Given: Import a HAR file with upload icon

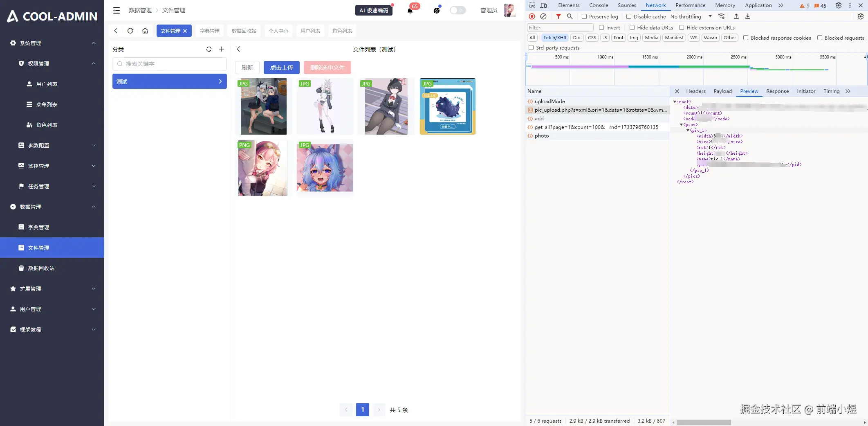Looking at the screenshot, I should tap(736, 16).
